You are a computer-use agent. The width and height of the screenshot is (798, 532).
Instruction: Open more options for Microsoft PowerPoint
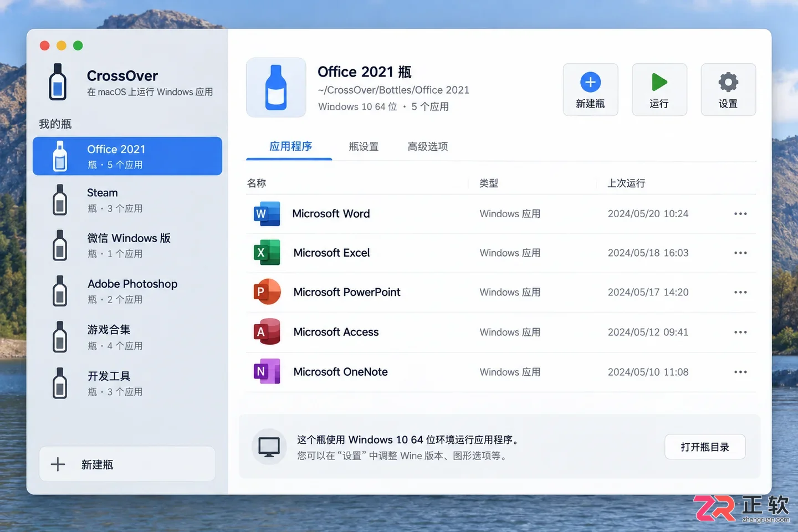click(x=740, y=292)
